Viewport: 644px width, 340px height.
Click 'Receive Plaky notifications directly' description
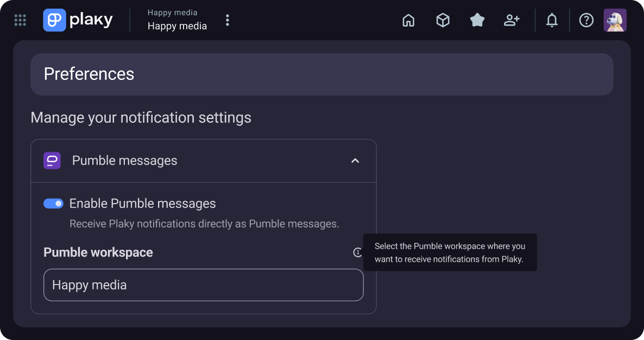coord(204,224)
